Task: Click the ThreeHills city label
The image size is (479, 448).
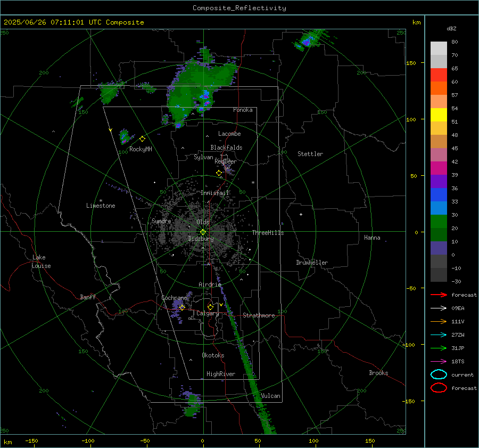Action: (268, 233)
